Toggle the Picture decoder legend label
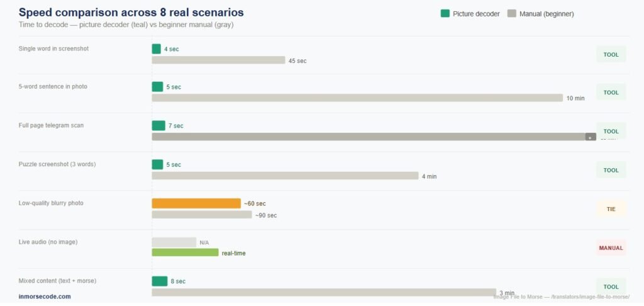This screenshot has height=306, width=644. [476, 13]
